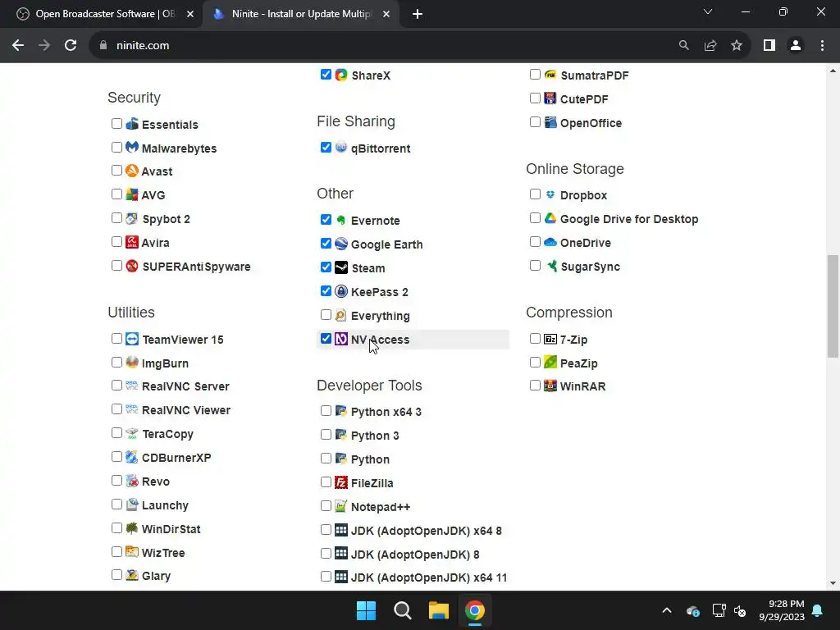Click the FileZilla red icon
The height and width of the screenshot is (630, 840).
tap(341, 482)
